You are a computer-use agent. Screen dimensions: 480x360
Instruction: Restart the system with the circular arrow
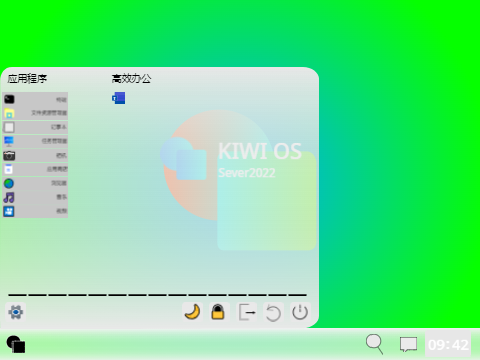(273, 312)
